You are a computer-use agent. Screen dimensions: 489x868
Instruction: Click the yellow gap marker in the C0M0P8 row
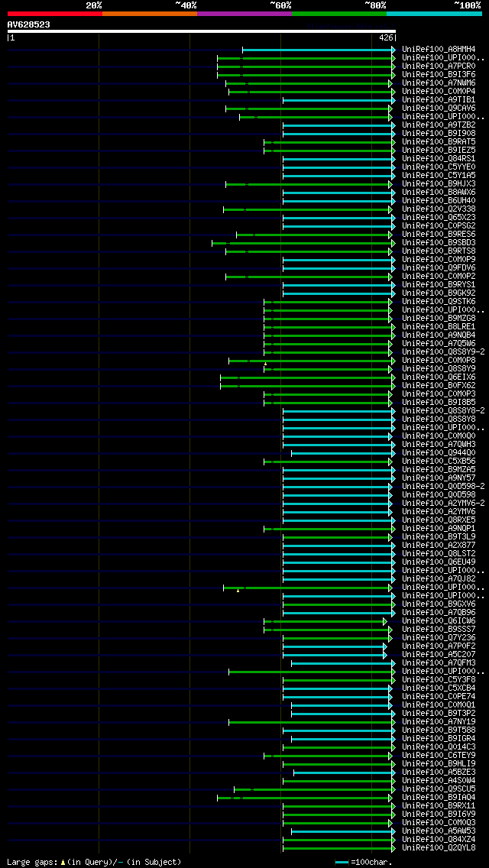tap(265, 364)
